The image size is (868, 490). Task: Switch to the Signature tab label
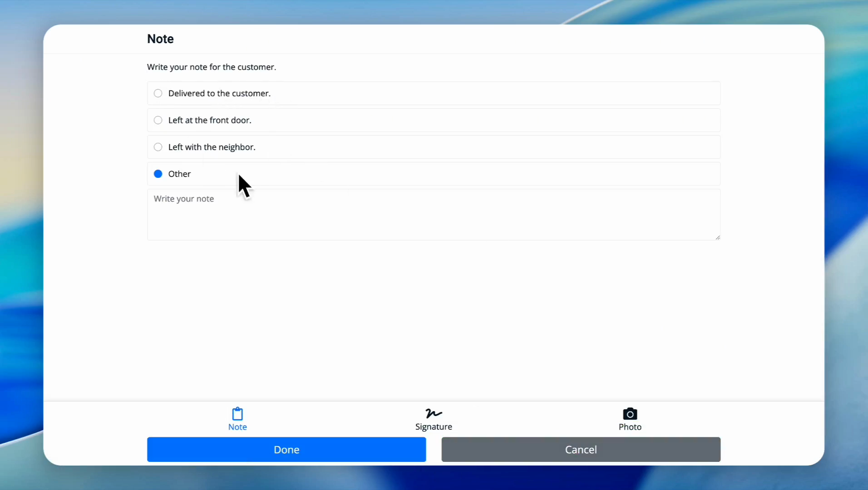pyautogui.click(x=434, y=427)
